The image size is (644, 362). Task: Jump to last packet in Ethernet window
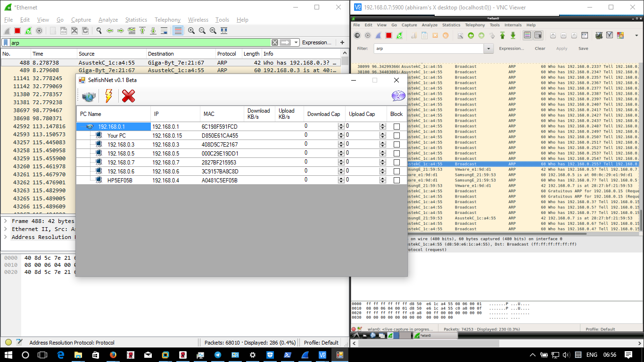point(153,31)
